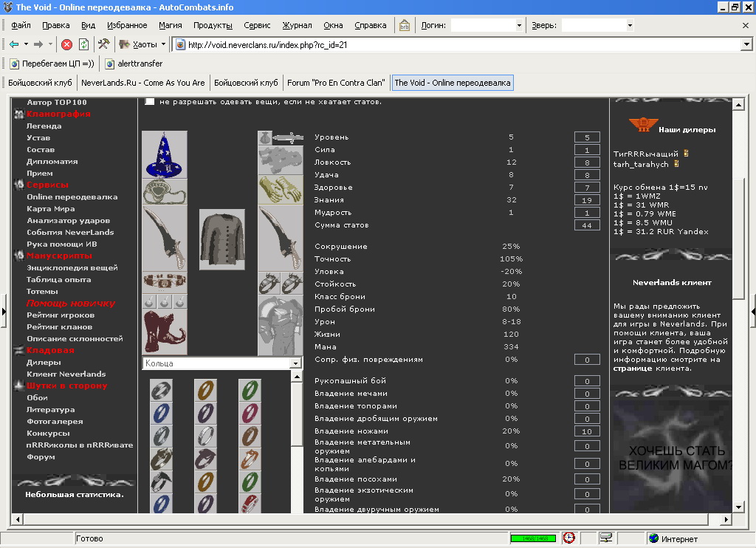Open Энциклопедия вещей sidebar link

pos(72,268)
